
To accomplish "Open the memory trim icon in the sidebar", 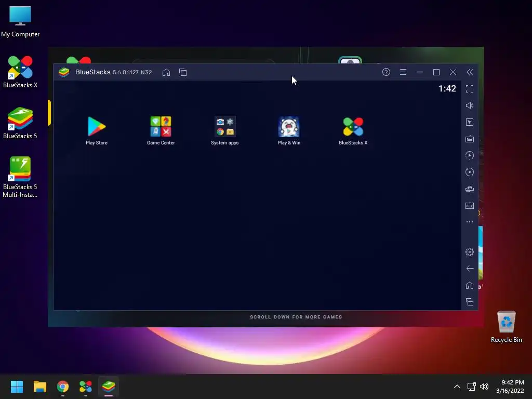I will coord(470,189).
